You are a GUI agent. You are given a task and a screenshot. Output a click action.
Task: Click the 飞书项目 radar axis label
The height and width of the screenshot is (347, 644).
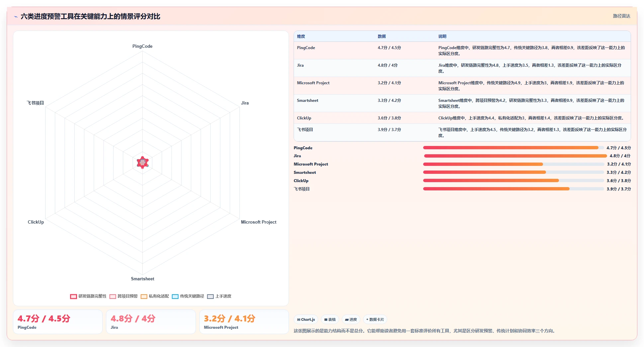click(x=35, y=103)
